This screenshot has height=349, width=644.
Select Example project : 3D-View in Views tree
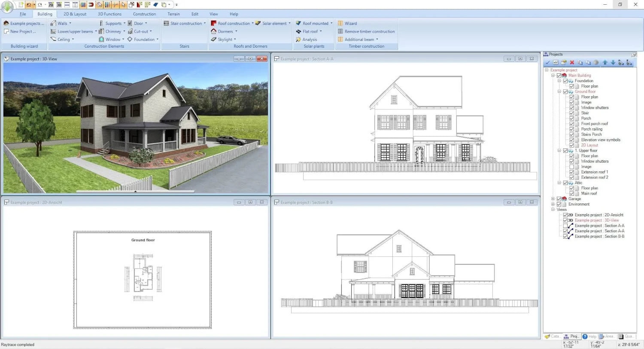(x=597, y=220)
